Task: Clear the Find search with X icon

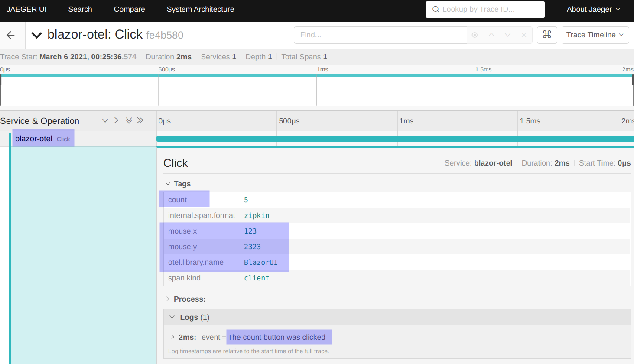Action: pos(524,35)
